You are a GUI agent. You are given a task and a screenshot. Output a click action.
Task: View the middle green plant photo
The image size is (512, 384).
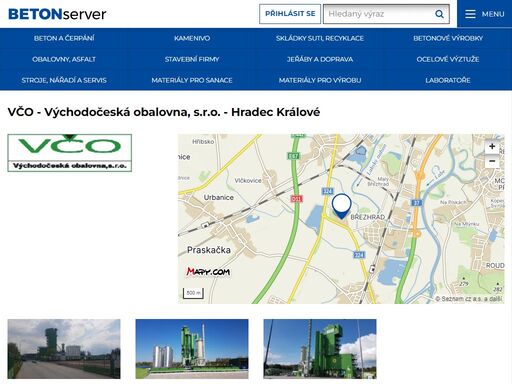tap(192, 349)
